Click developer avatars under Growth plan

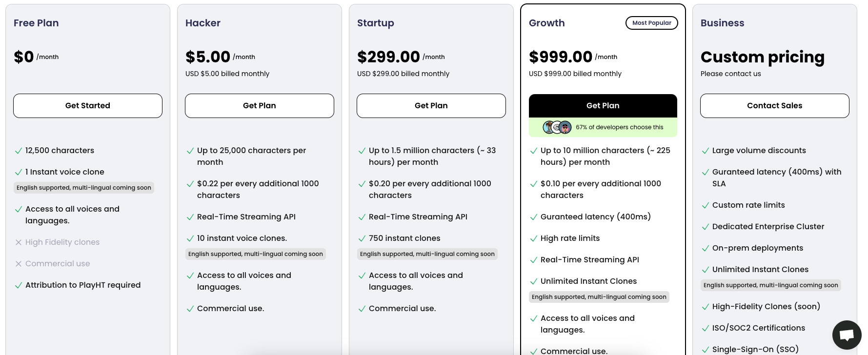[x=557, y=127]
